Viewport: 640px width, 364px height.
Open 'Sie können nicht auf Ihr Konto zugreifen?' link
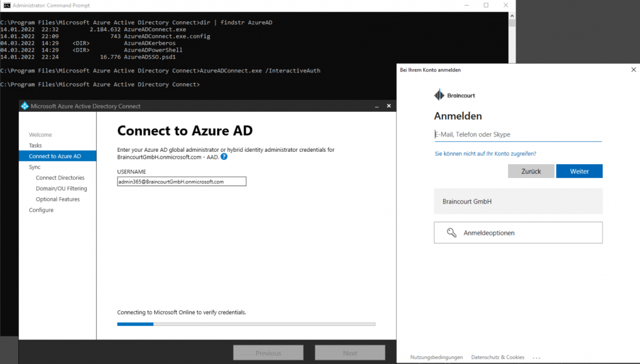(x=485, y=154)
